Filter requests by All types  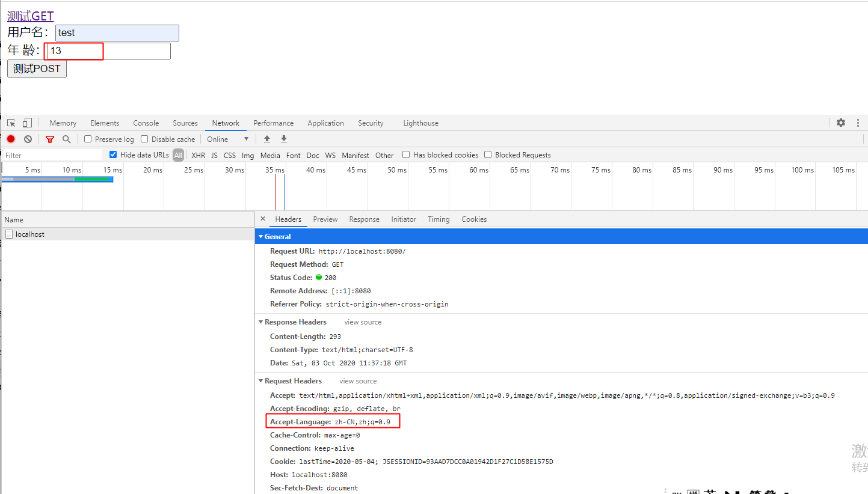pos(178,155)
